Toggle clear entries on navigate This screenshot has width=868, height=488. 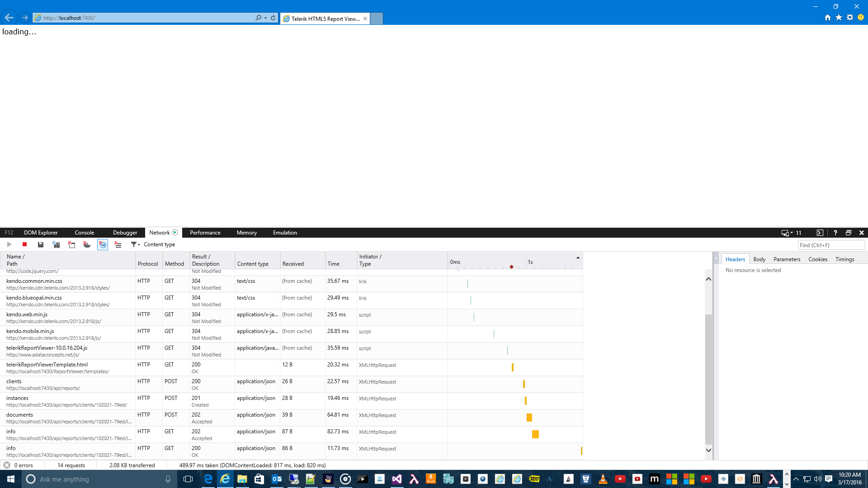click(103, 244)
